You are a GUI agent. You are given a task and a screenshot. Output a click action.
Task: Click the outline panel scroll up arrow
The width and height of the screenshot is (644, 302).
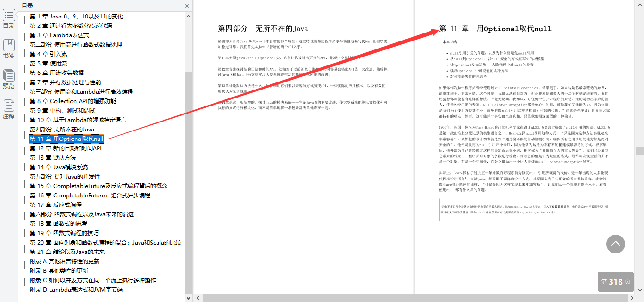pos(188,16)
